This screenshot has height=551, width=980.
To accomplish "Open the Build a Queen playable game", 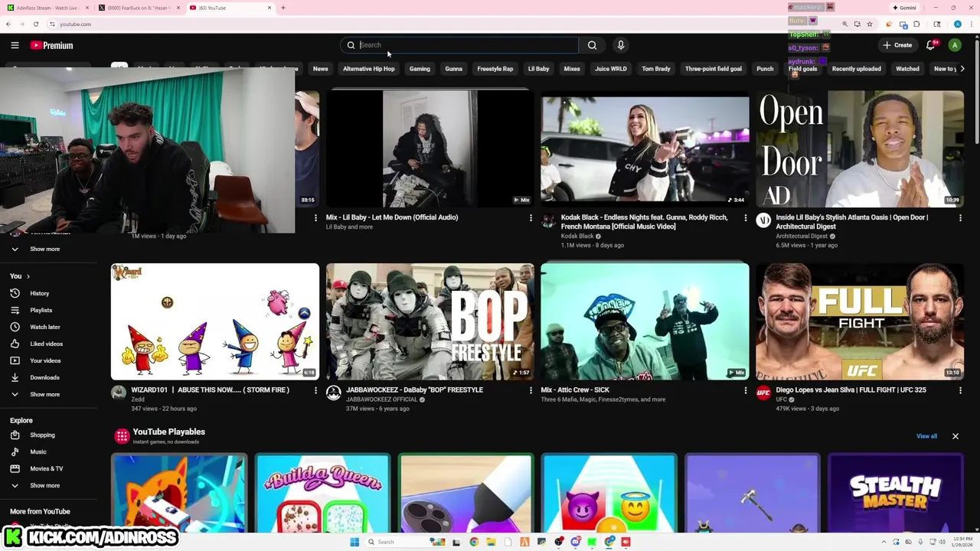I will coord(322,493).
